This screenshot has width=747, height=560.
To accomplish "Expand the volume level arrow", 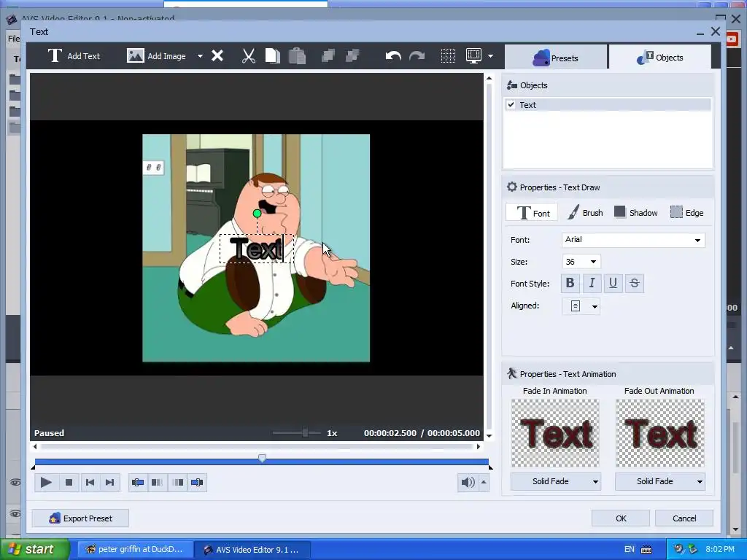I will point(484,483).
